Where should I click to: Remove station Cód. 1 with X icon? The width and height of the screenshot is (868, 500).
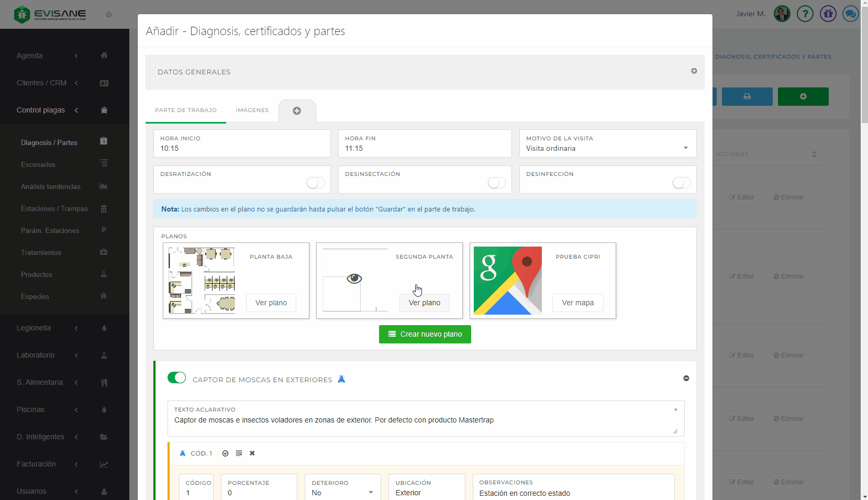click(x=252, y=453)
